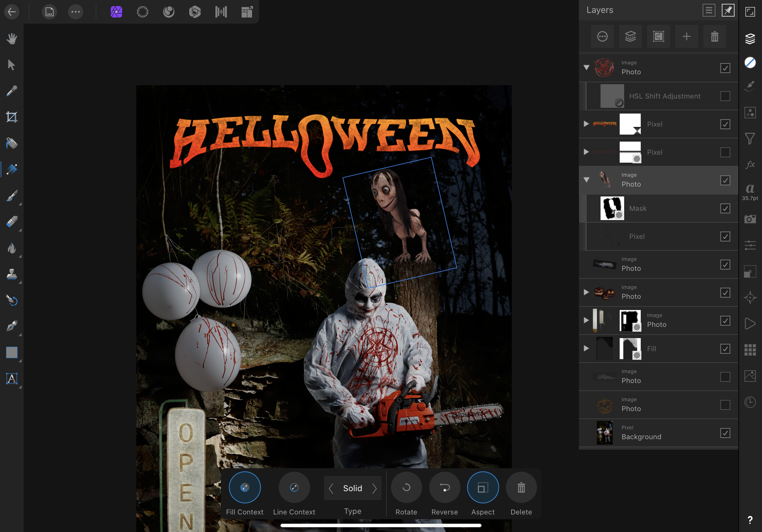Image resolution: width=762 pixels, height=532 pixels.
Task: Open the three-dots more options menu
Action: tap(76, 12)
